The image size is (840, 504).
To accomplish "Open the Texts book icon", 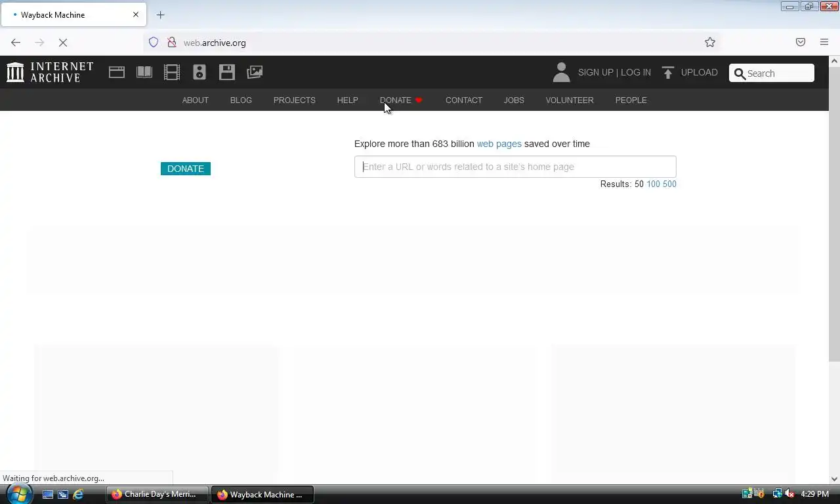I will pyautogui.click(x=144, y=72).
